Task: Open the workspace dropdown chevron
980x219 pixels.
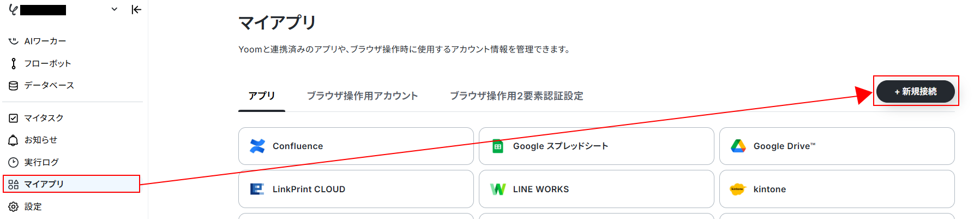Action: [x=114, y=9]
